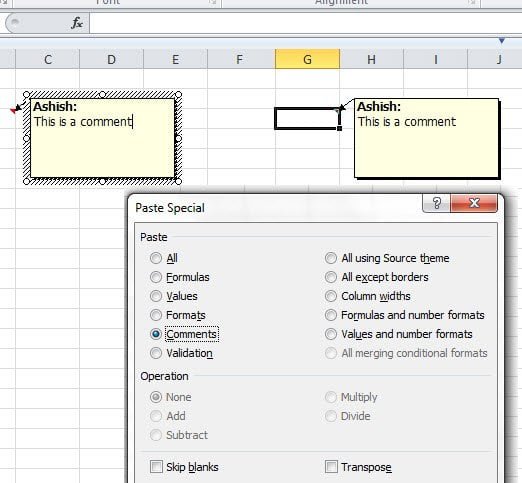Select the Values paste option
Viewport: 522px width, 483px height.
pos(174,296)
